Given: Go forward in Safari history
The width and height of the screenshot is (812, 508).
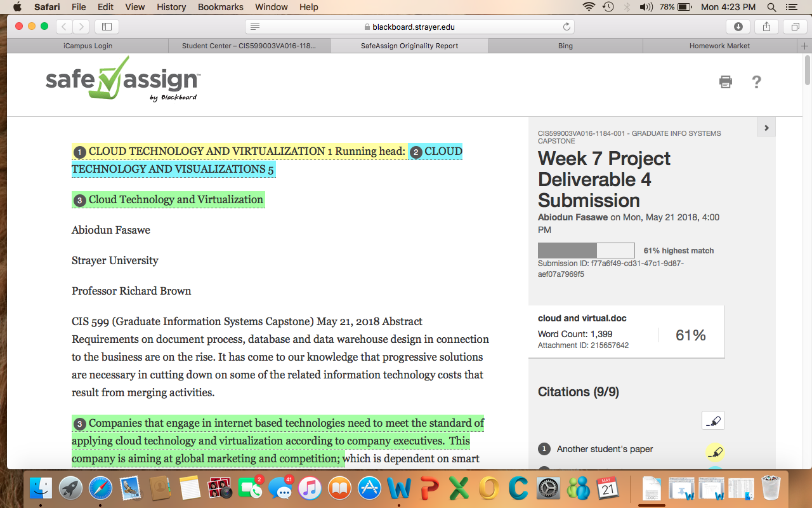Looking at the screenshot, I should click(x=81, y=27).
